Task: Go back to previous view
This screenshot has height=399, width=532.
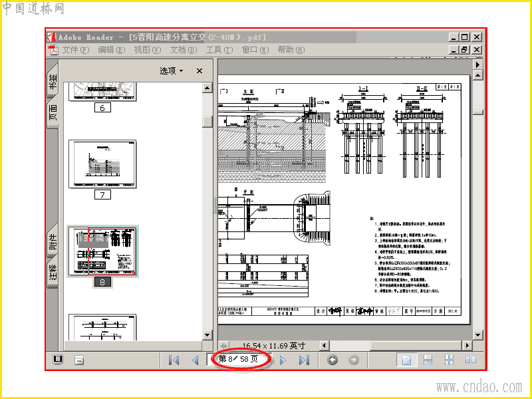Action: (332, 360)
